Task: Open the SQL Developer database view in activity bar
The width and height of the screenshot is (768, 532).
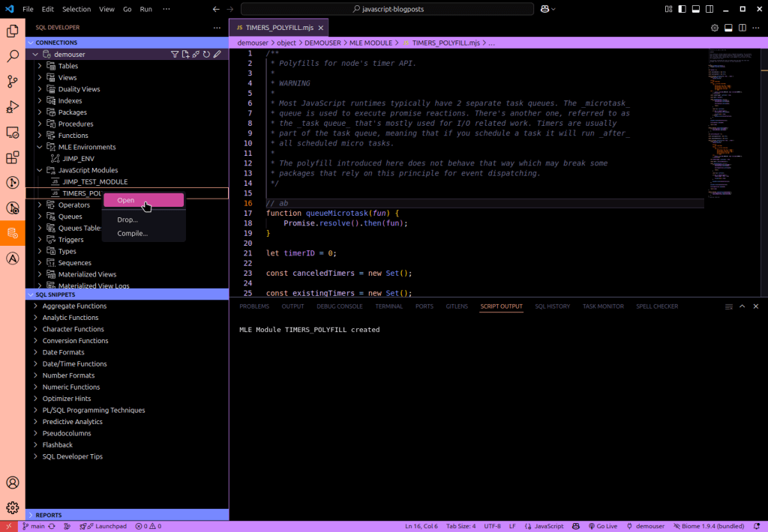Action: (13, 232)
